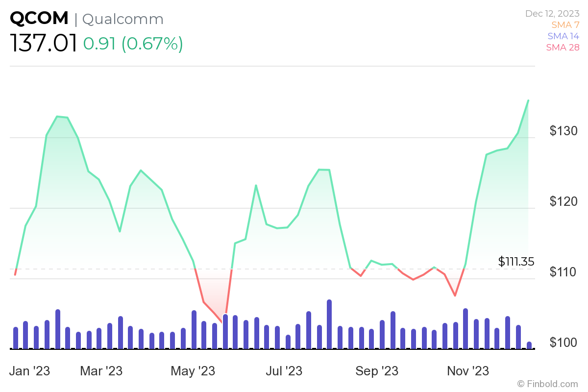Viewport: 588px width, 392px height.
Task: Select the 137.01 price value
Action: 44,44
